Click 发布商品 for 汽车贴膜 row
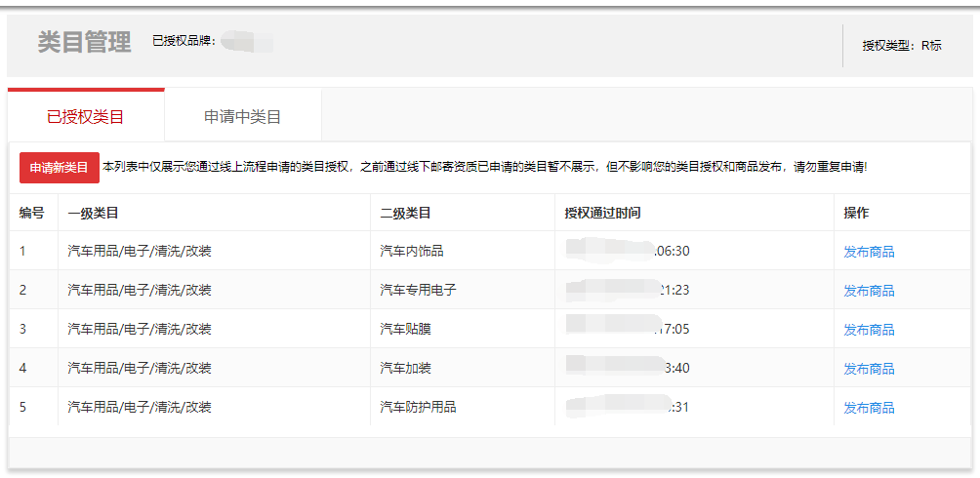The height and width of the screenshot is (478, 980). coord(869,330)
